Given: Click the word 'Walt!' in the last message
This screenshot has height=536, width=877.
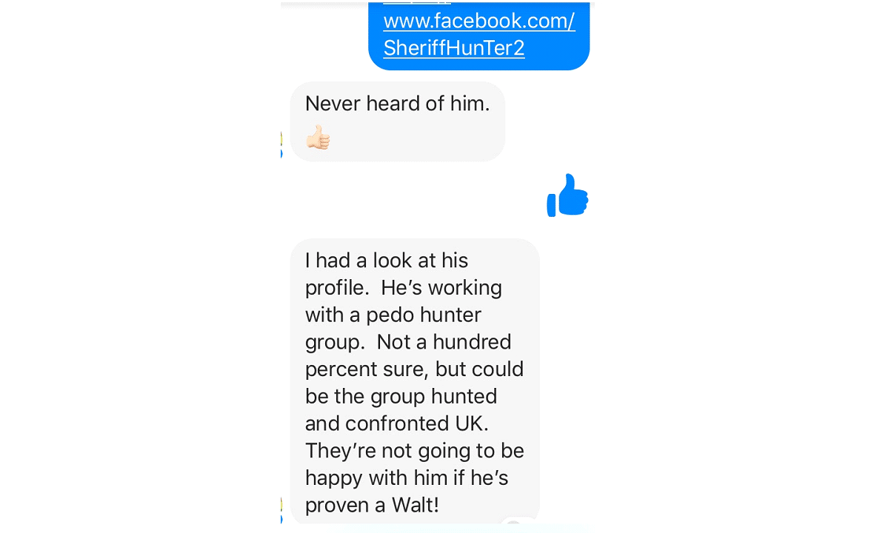Looking at the screenshot, I should coord(415,505).
